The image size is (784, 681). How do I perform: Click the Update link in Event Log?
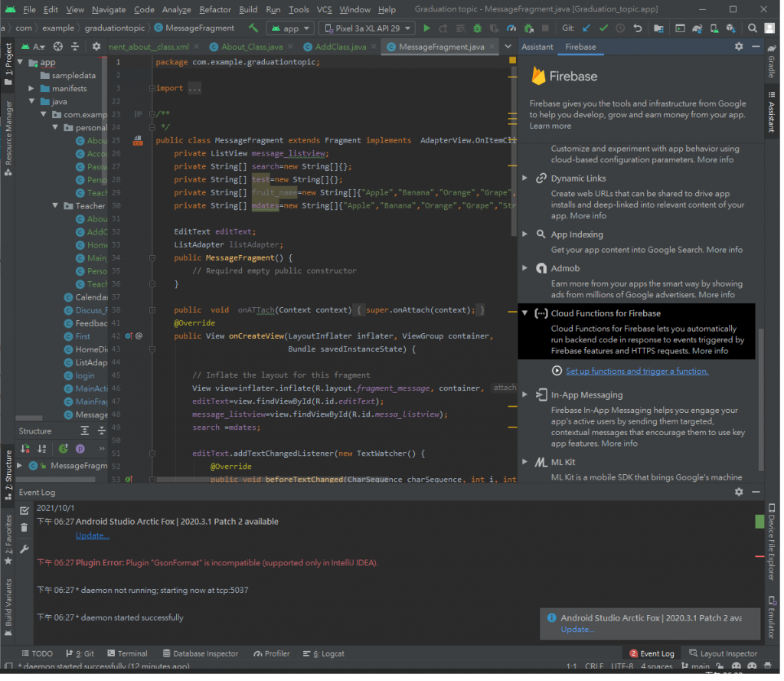coord(92,535)
